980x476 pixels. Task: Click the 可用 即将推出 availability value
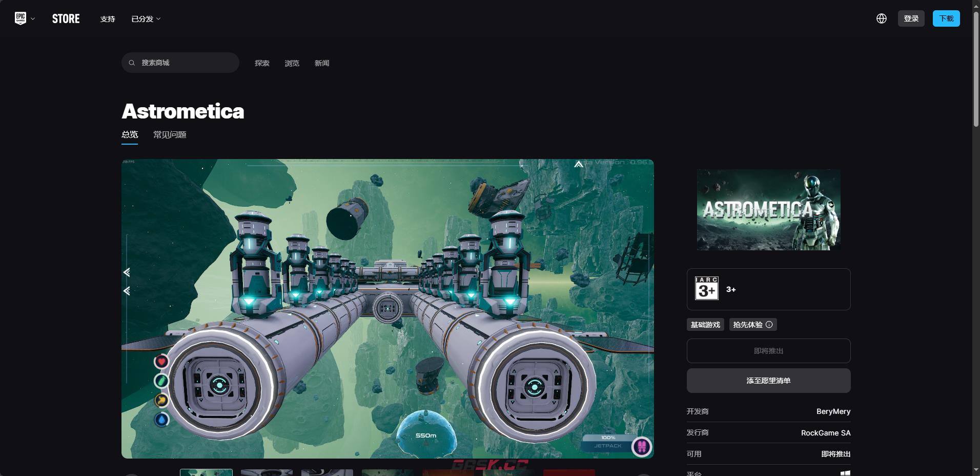(836, 454)
